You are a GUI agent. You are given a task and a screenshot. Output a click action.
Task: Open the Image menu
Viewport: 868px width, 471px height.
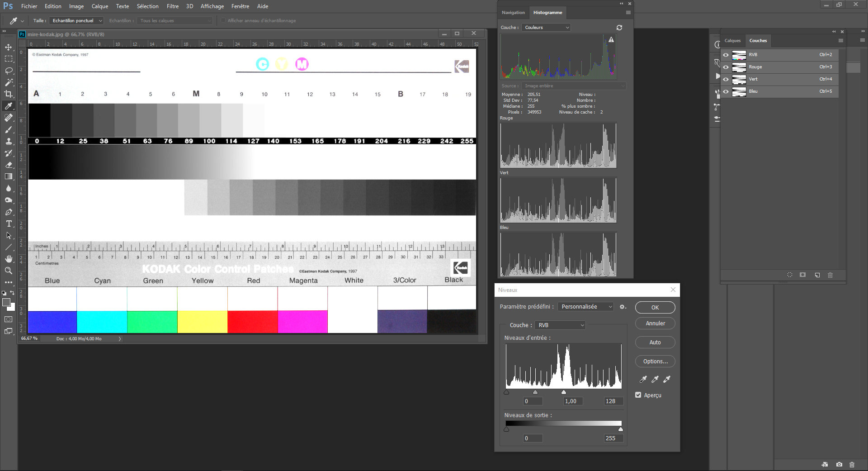click(76, 6)
